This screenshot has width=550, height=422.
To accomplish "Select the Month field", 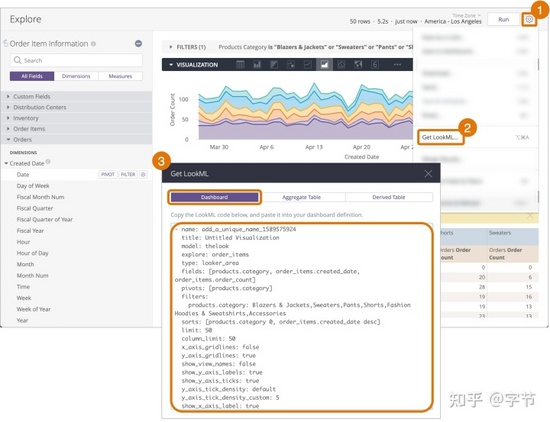I will 25,264.
